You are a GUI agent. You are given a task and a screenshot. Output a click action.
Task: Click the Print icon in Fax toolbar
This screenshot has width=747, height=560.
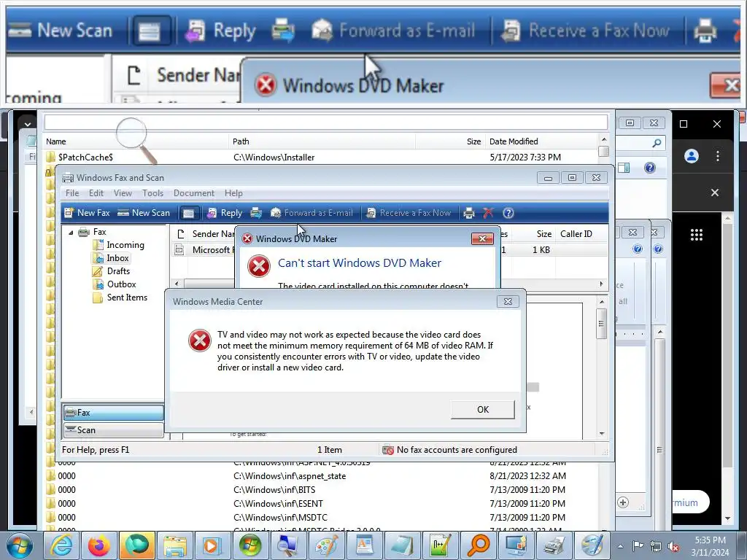(x=469, y=213)
